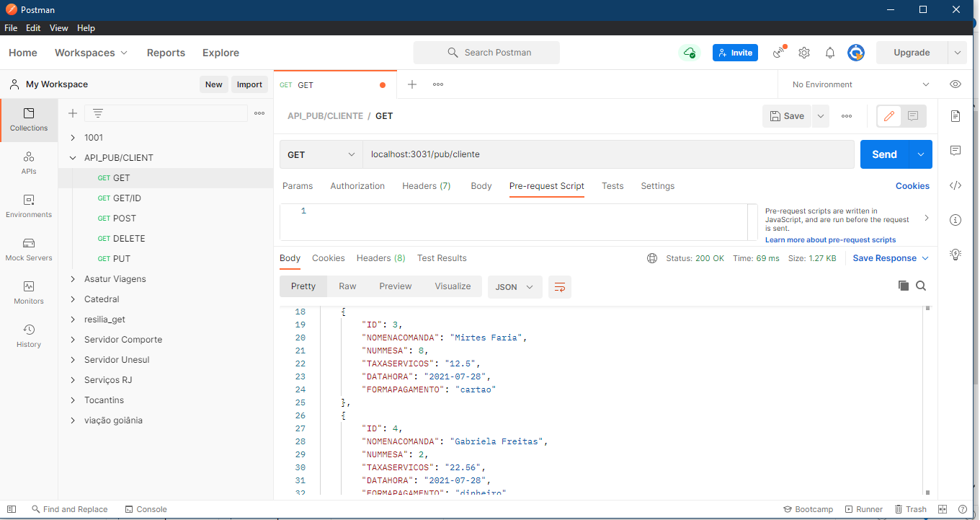Open the code snippet panel on the right
This screenshot has height=520, width=980.
[x=955, y=185]
